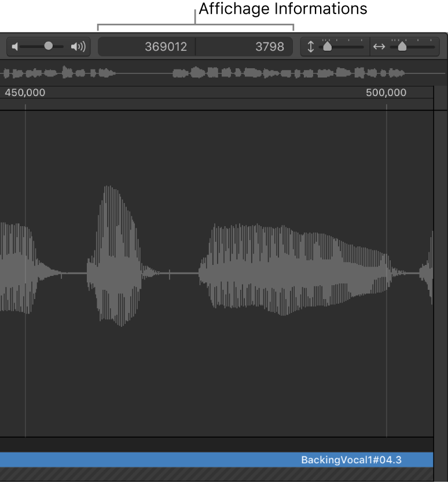This screenshot has height=483, width=448.
Task: Click the vertical zoom arrows icon
Action: point(310,47)
